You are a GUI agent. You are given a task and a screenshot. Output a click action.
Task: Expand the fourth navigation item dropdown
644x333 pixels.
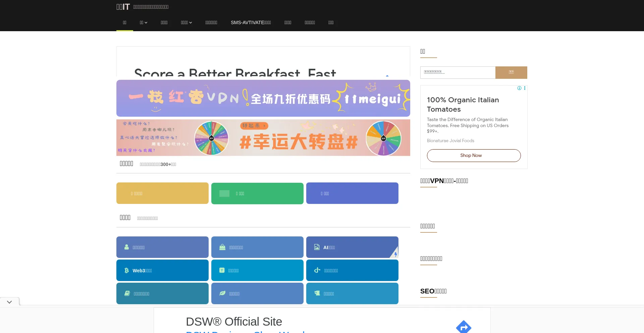point(186,22)
